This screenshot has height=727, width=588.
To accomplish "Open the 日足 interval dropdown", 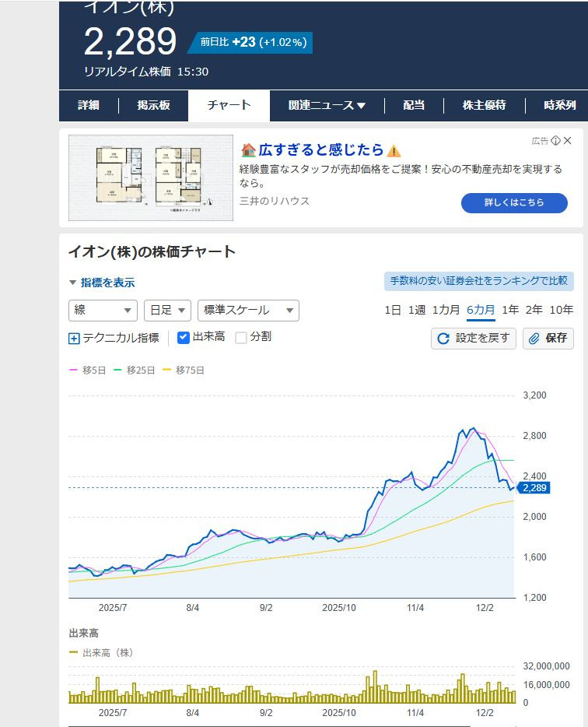I will pos(167,310).
